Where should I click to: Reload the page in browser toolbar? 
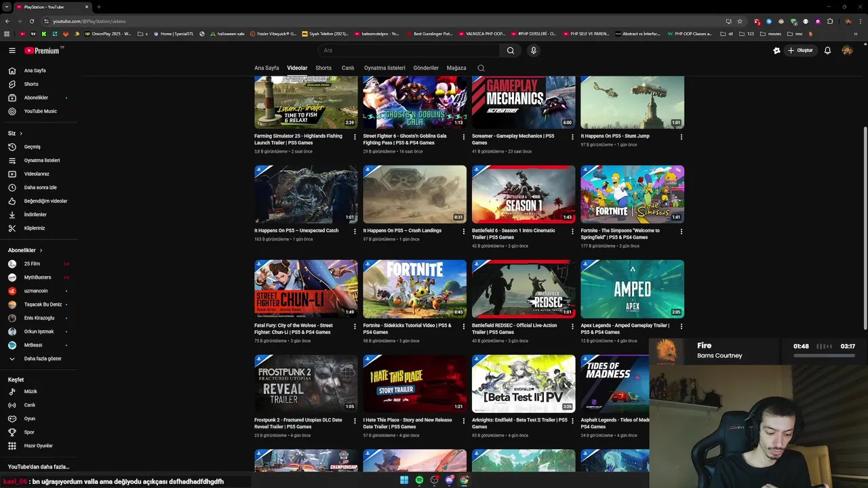coord(31,21)
